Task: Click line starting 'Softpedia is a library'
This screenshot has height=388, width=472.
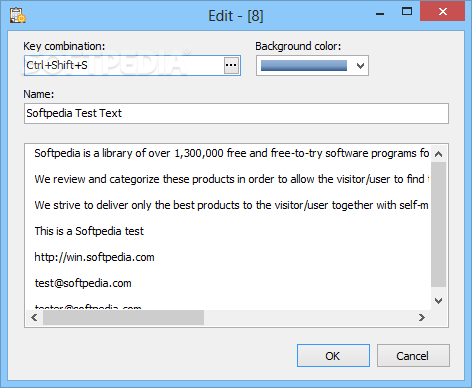Action: (232, 153)
